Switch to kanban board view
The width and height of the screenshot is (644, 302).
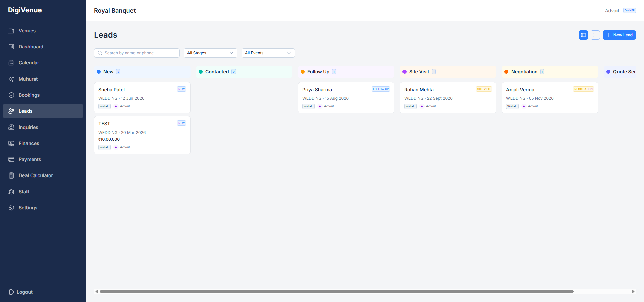coord(583,35)
